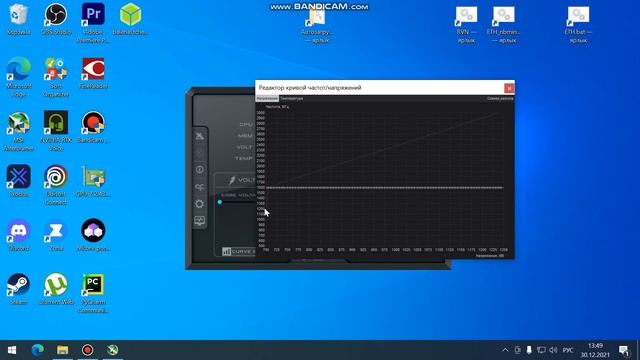Image resolution: width=640 pixels, height=360 pixels.
Task: Open the РУС language switcher
Action: click(568, 350)
